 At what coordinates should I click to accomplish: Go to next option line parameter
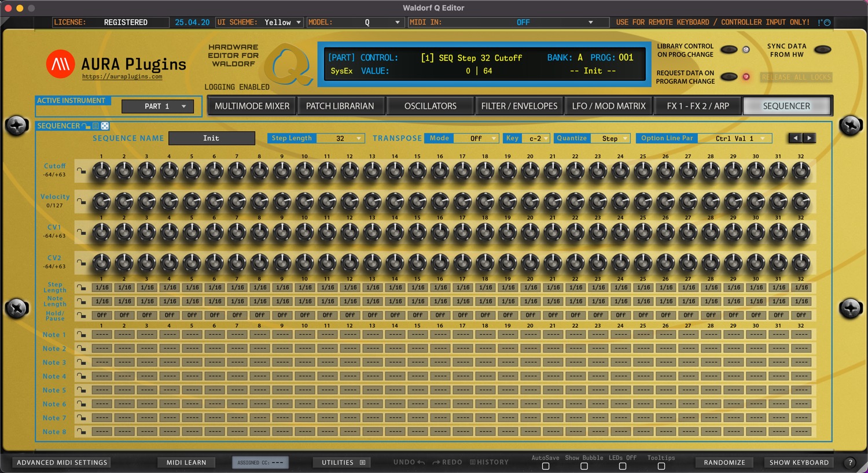[809, 138]
